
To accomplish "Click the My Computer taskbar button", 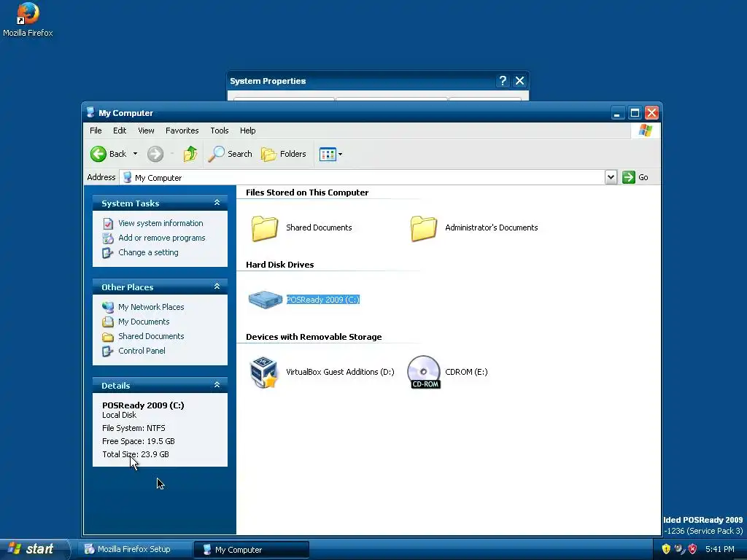I will coord(252,550).
